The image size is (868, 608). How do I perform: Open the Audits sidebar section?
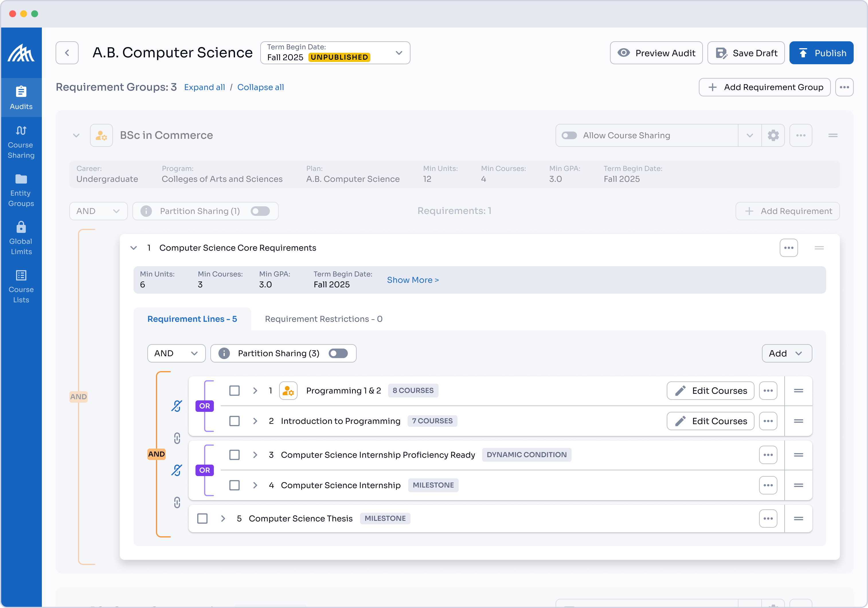(x=21, y=98)
